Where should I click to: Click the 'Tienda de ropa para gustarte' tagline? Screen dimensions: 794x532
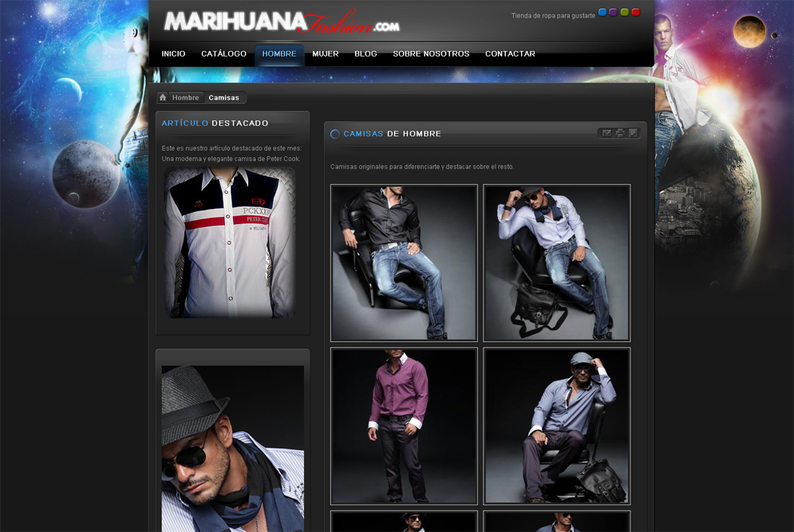pos(553,16)
